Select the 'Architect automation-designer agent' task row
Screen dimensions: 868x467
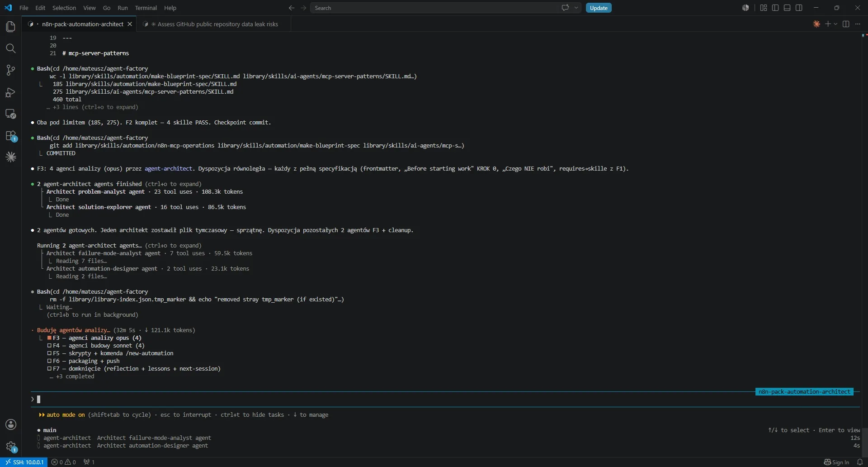pos(123,446)
